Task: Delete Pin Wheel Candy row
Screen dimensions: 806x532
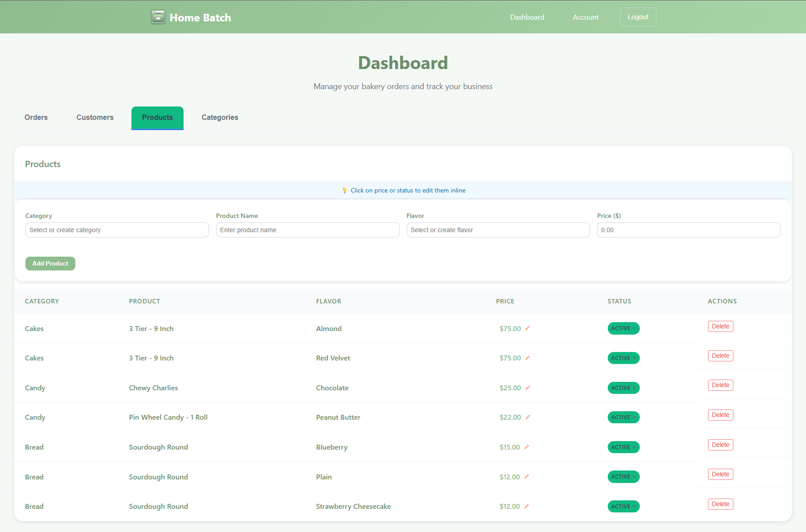Action: (x=720, y=415)
